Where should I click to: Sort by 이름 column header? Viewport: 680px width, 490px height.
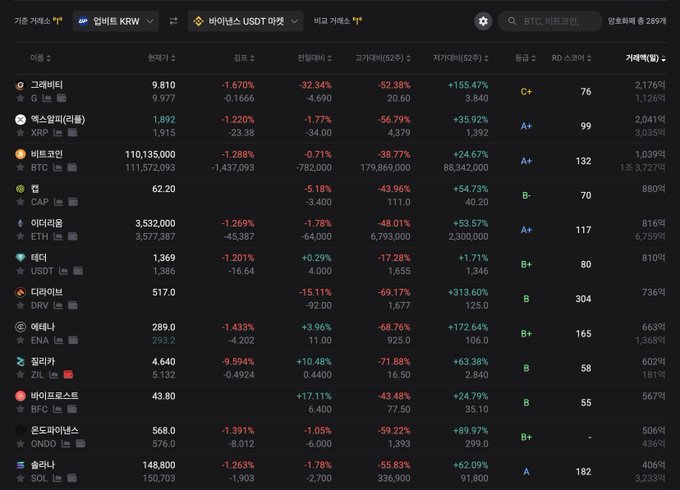[x=40, y=58]
